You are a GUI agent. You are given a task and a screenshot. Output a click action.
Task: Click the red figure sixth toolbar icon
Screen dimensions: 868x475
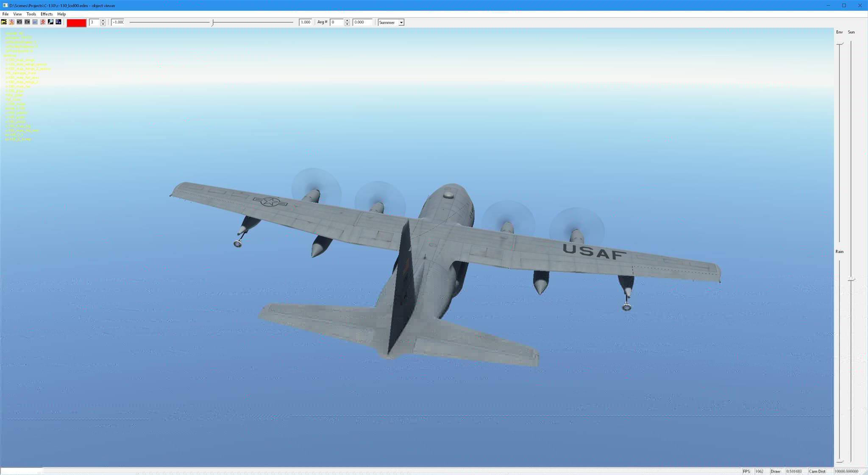click(43, 22)
